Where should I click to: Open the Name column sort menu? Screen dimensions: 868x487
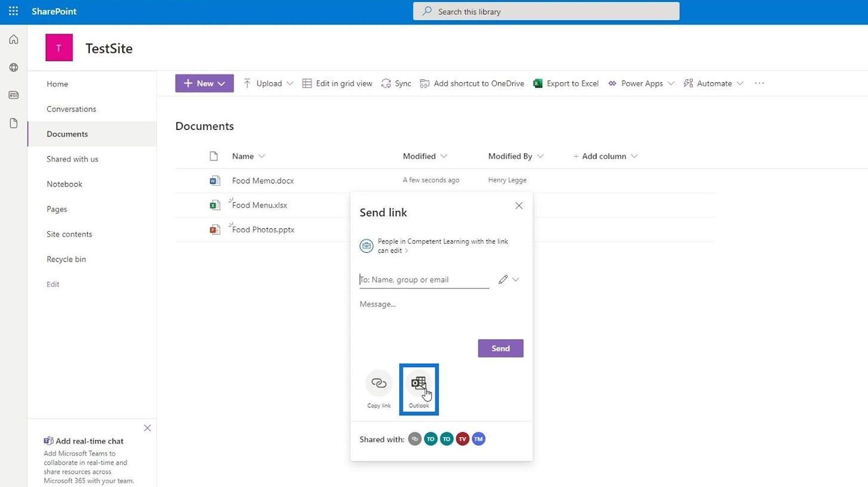click(249, 156)
